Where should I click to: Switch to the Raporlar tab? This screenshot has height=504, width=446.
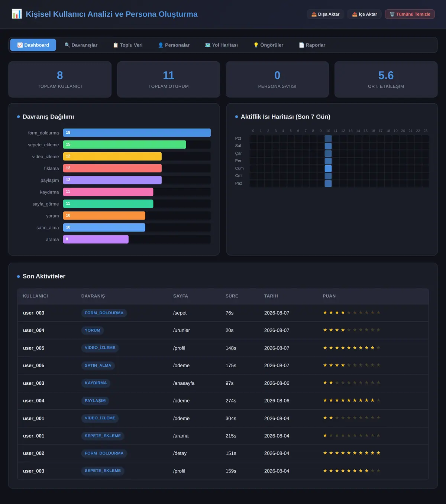(312, 45)
